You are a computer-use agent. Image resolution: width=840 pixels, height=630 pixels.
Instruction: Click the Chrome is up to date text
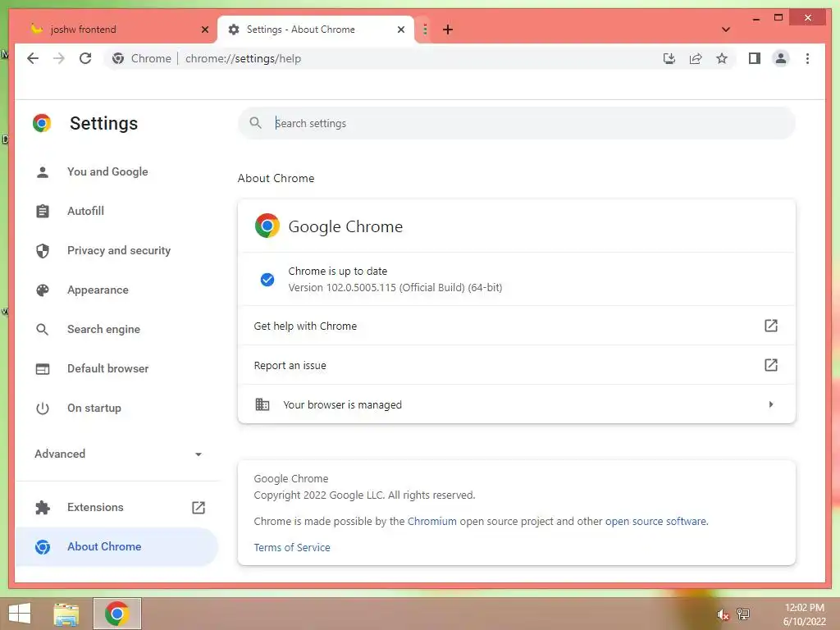[337, 271]
